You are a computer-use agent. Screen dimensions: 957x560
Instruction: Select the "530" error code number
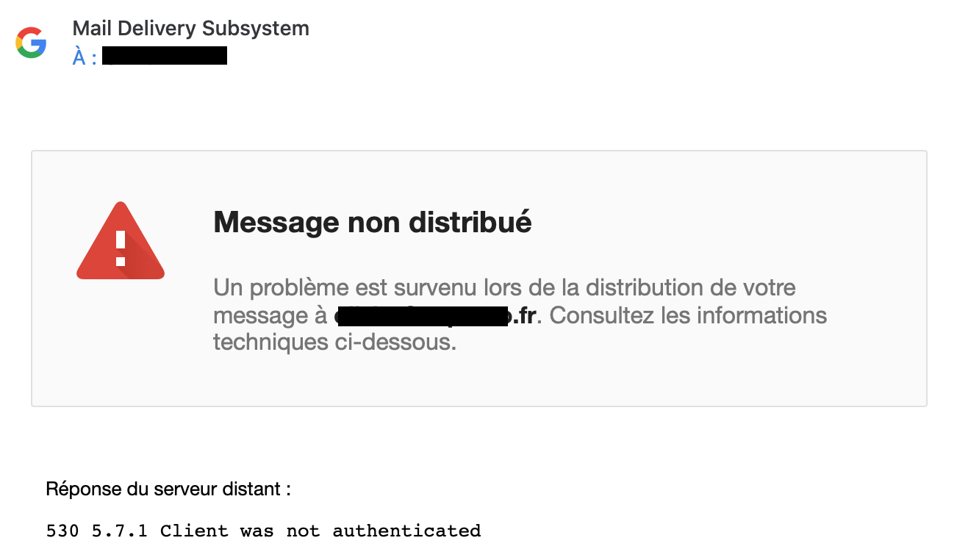pyautogui.click(x=62, y=531)
